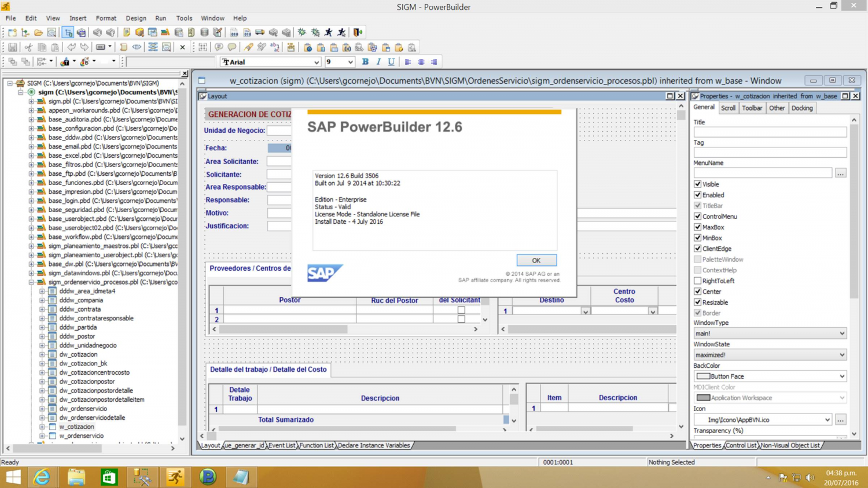Screen dimensions: 868x488
Task: Click the Paste clipboard icon
Action: click(55, 47)
